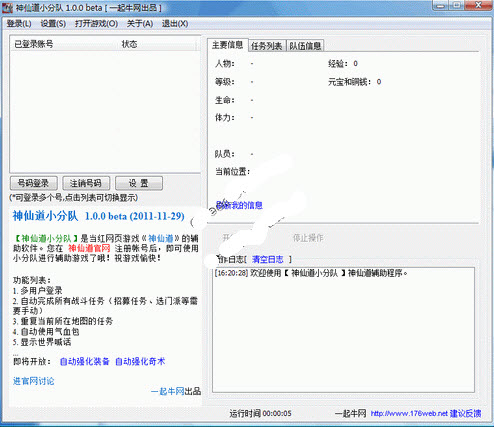Select the 主要信息 tab

click(228, 45)
